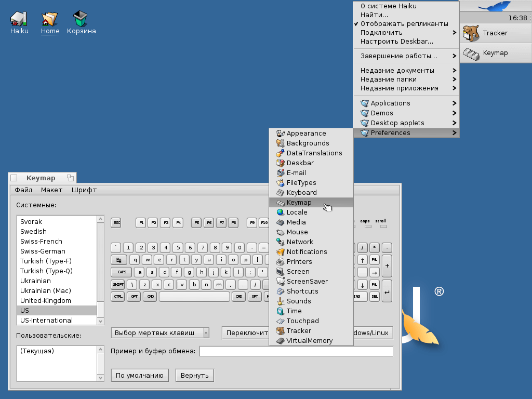Open Screen preferences

pyautogui.click(x=311, y=271)
